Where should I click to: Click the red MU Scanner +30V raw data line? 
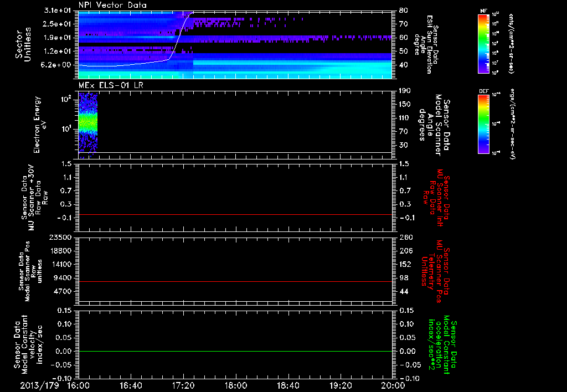(x=235, y=214)
